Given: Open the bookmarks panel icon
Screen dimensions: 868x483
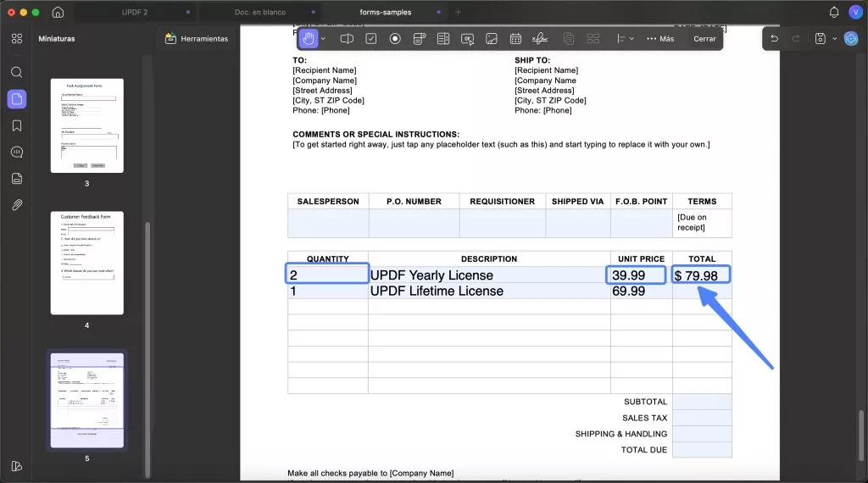Looking at the screenshot, I should click(x=17, y=125).
